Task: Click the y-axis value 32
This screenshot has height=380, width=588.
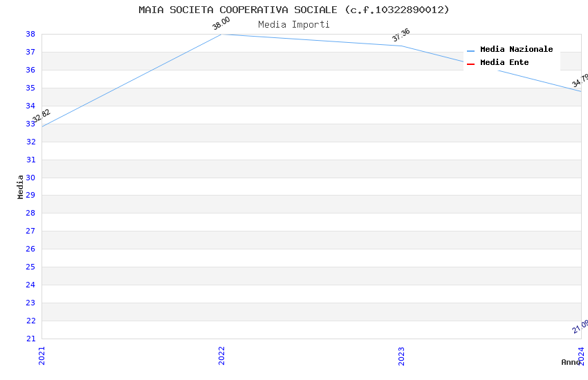Action: pyautogui.click(x=30, y=142)
